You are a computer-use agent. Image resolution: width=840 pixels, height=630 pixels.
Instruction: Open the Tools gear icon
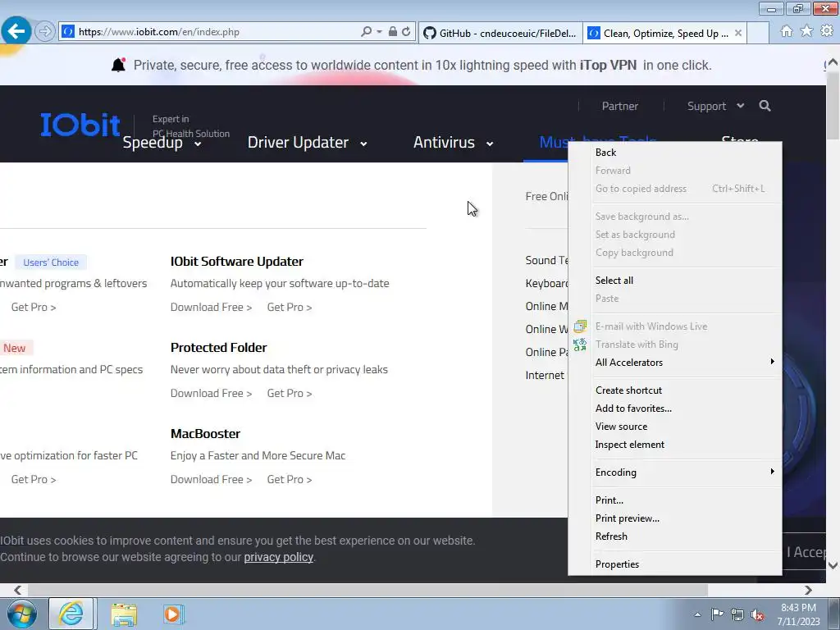[827, 31]
